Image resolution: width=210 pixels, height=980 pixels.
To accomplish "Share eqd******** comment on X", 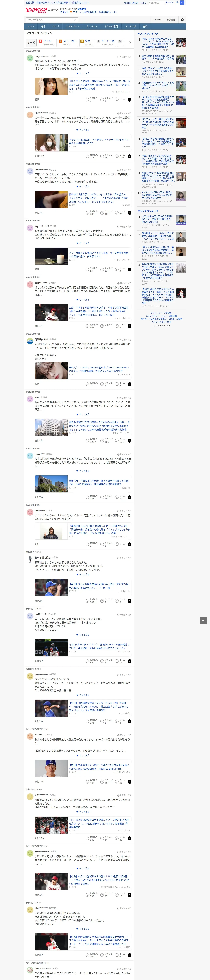I will click(x=130, y=270).
